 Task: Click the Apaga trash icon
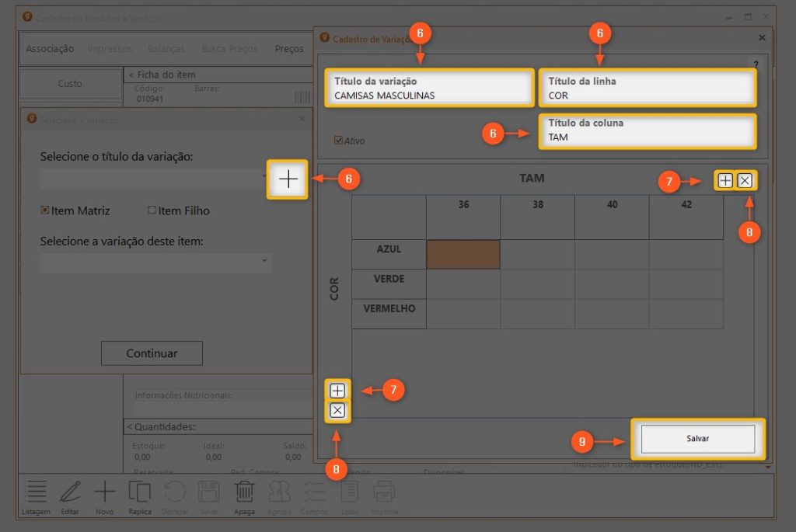244,496
